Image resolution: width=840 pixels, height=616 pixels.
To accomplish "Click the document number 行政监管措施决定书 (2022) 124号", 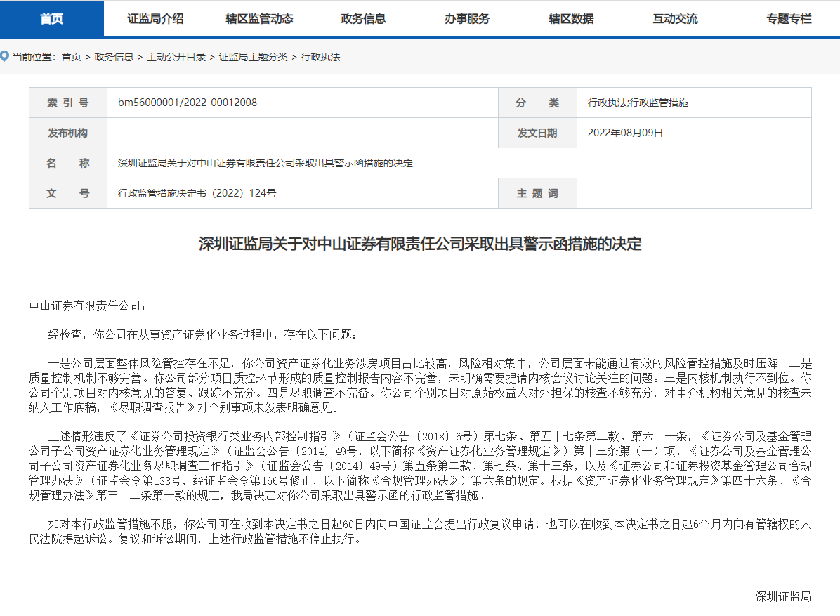I will [197, 193].
